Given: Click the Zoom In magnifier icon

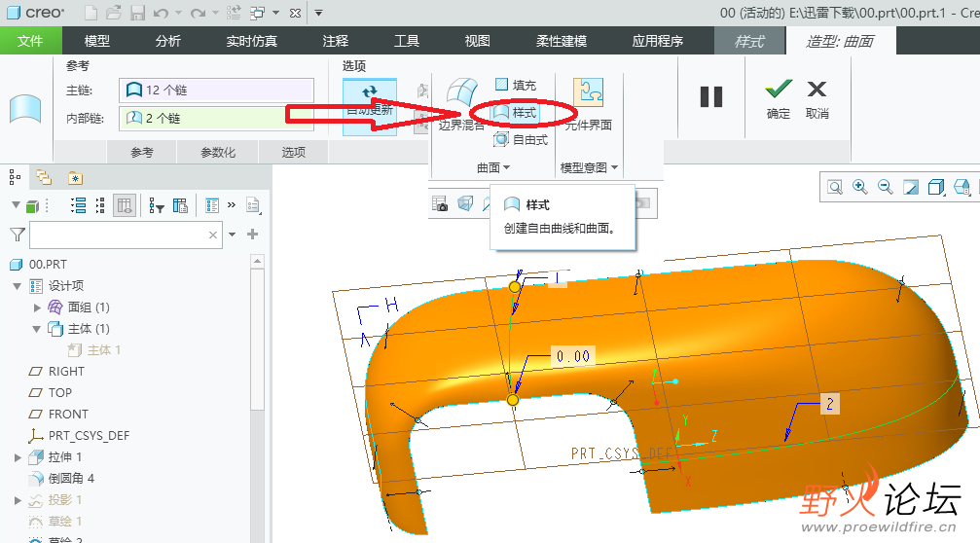Looking at the screenshot, I should coord(860,187).
